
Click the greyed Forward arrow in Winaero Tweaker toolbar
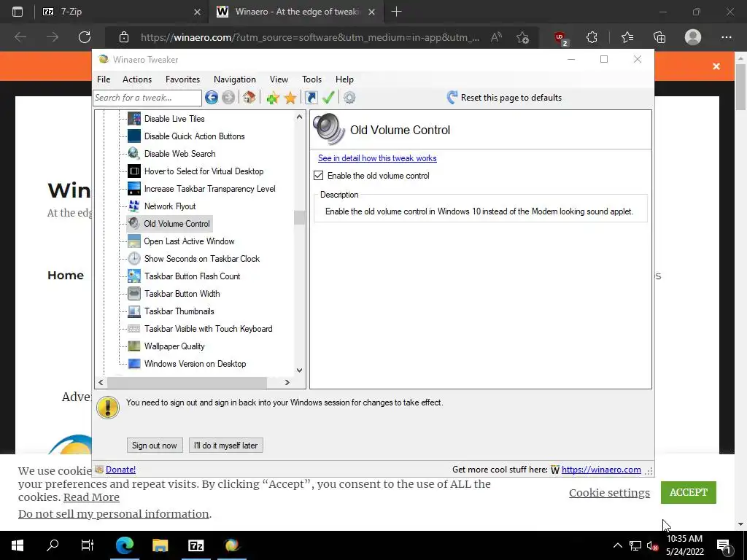pyautogui.click(x=228, y=98)
